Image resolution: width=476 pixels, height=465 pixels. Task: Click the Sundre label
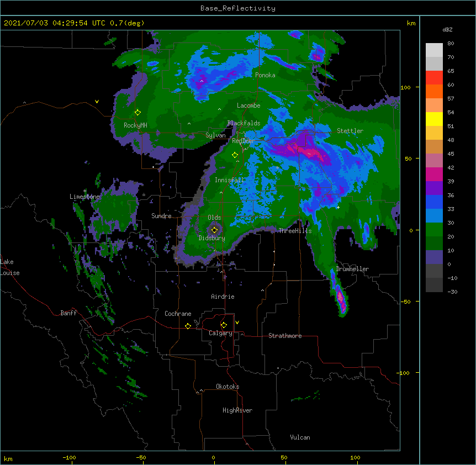[x=161, y=216]
